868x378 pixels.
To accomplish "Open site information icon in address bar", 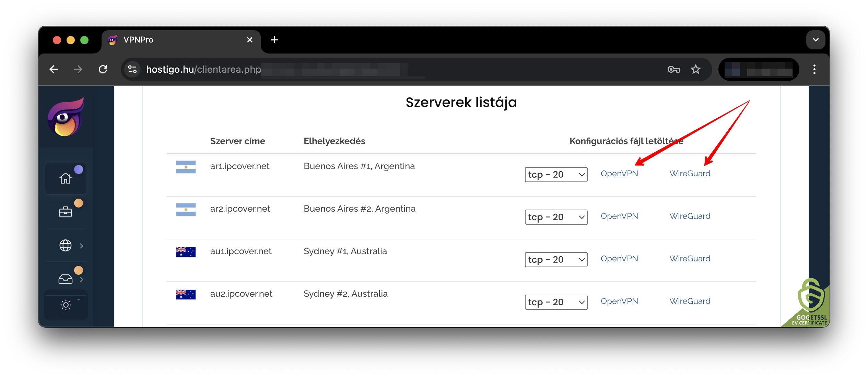I will (132, 69).
